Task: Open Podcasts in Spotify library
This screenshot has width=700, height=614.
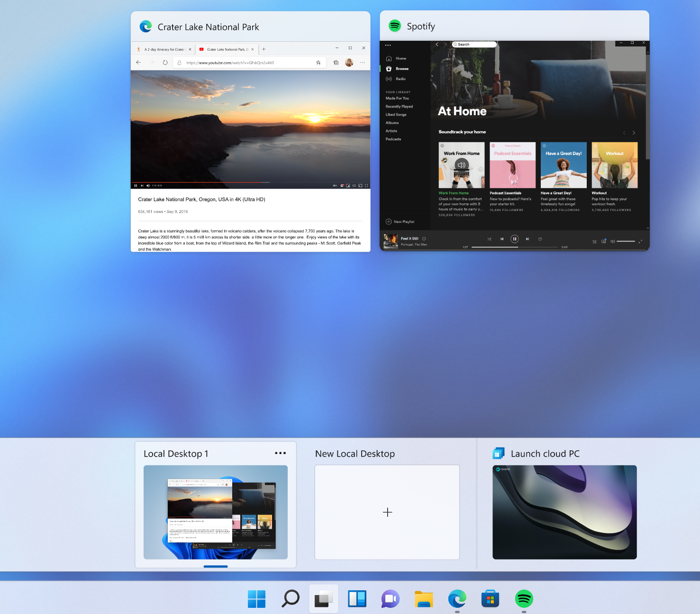Action: click(393, 139)
